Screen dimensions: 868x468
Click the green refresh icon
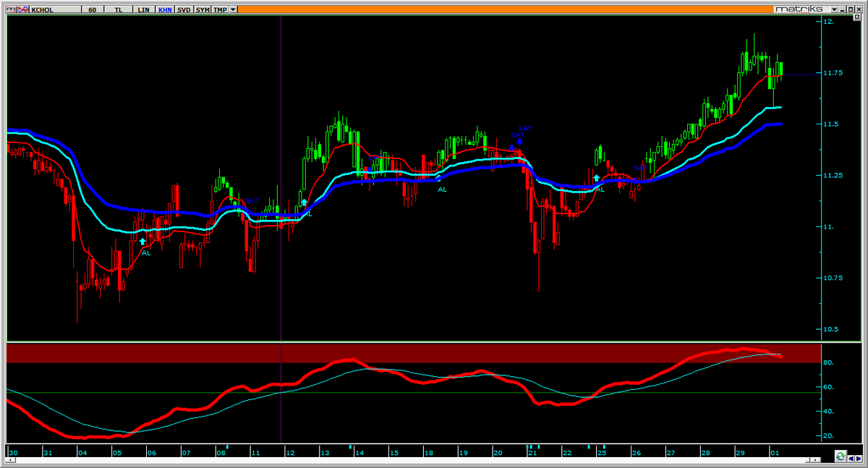tap(841, 456)
